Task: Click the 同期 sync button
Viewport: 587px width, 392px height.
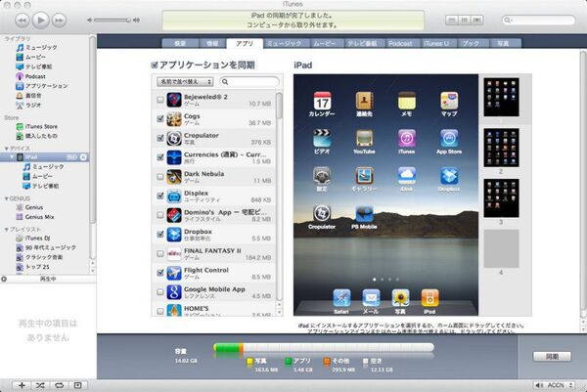Action: pyautogui.click(x=552, y=357)
